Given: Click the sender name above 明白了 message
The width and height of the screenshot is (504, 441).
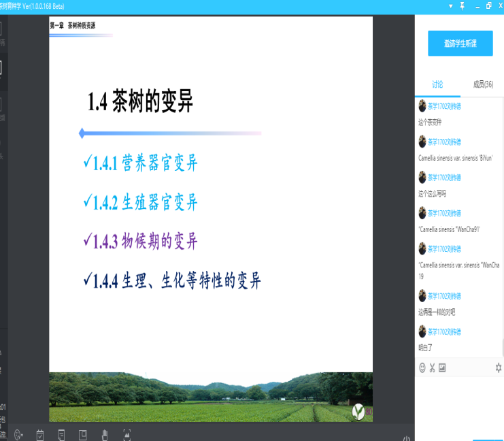Looking at the screenshot, I should point(444,331).
